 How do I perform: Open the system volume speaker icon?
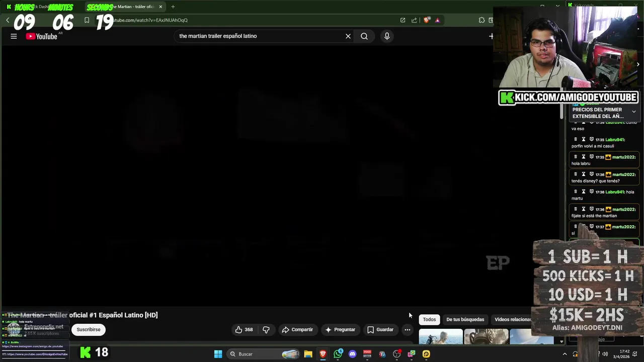(x=605, y=354)
